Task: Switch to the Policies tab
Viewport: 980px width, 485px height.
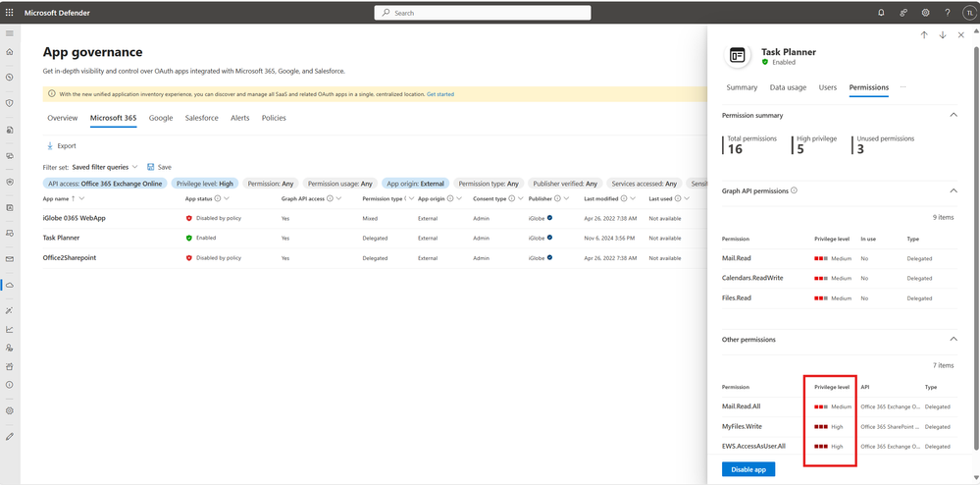Action: point(274,118)
